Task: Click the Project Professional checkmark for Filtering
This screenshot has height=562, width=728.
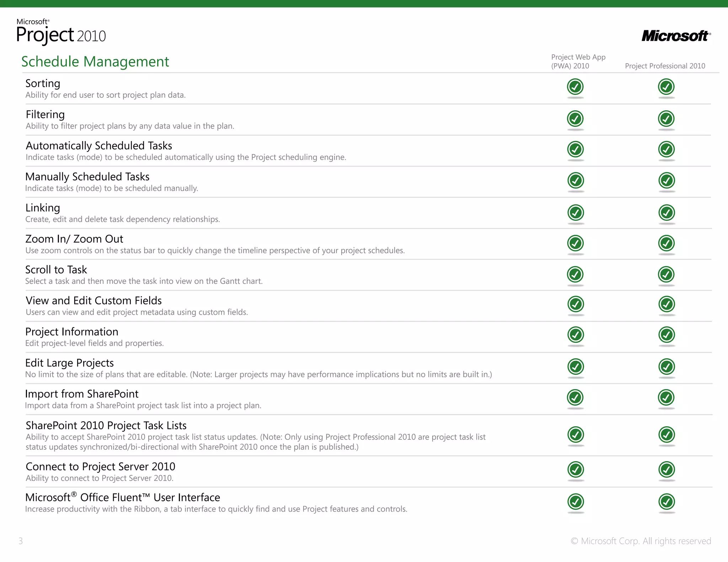Action: [x=667, y=119]
